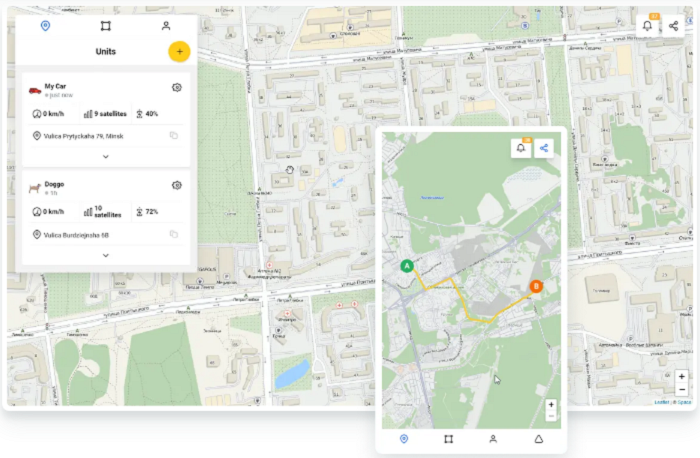Zoom in on the mobile map
Image resolution: width=700 pixels, height=458 pixels.
pos(551,405)
